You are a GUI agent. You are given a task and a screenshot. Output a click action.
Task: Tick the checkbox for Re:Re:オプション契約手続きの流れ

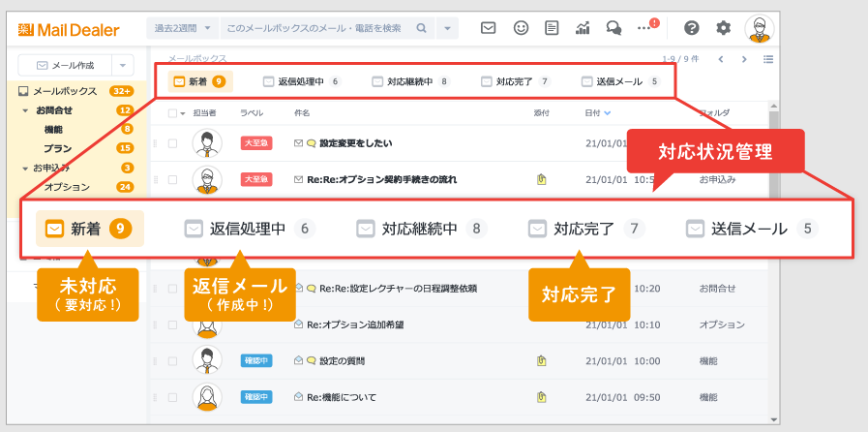pos(172,179)
